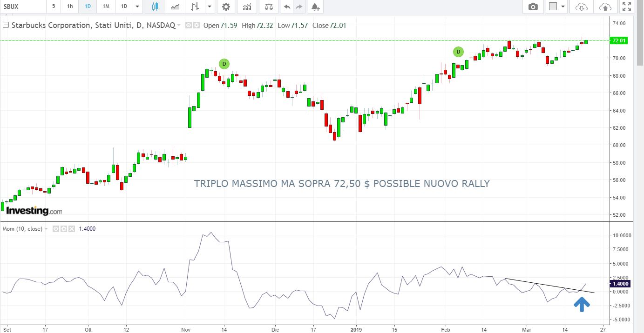
Task: Select the 1M timeframe
Action: click(106, 7)
